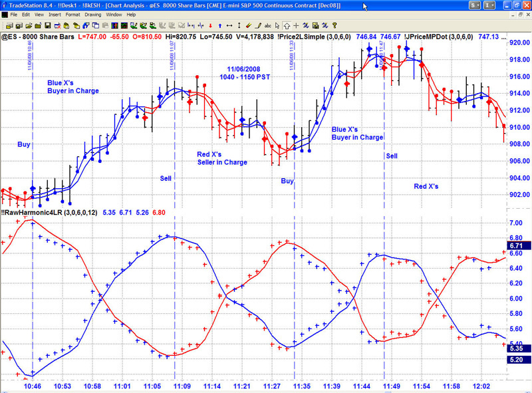Click the '!!RawHarmonic4LR (3,0,6,0,12)' label
532x393 pixels.
49,212
